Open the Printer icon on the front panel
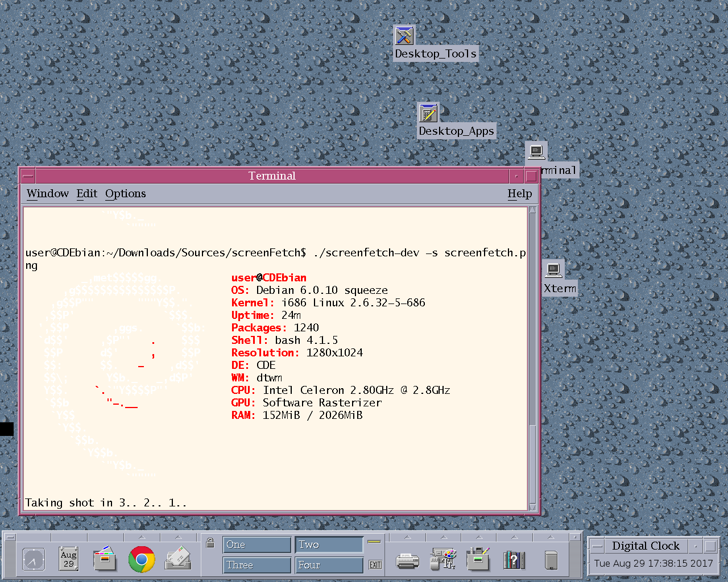The image size is (728, 582). pos(407,561)
